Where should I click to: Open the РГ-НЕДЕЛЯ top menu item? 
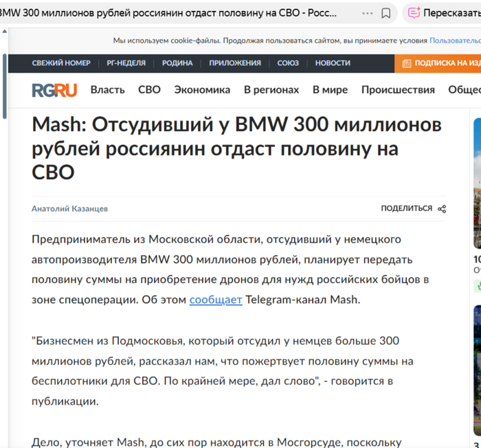126,63
